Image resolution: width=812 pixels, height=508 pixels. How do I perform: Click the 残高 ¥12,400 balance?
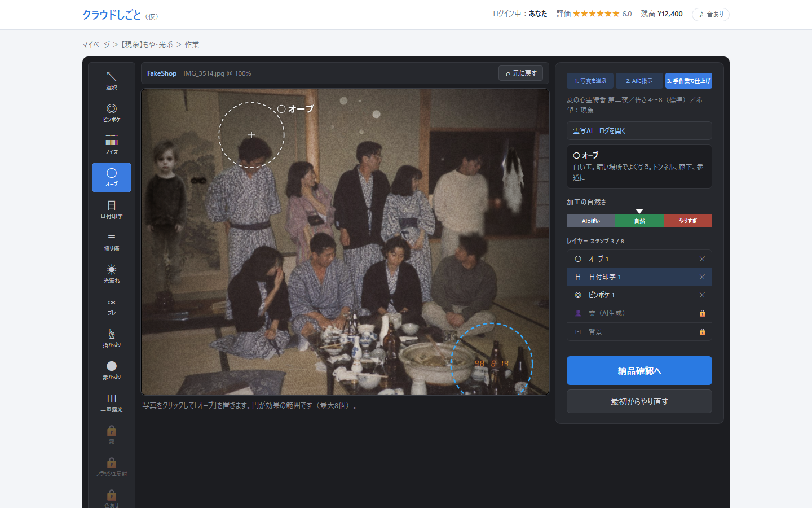[x=661, y=14]
